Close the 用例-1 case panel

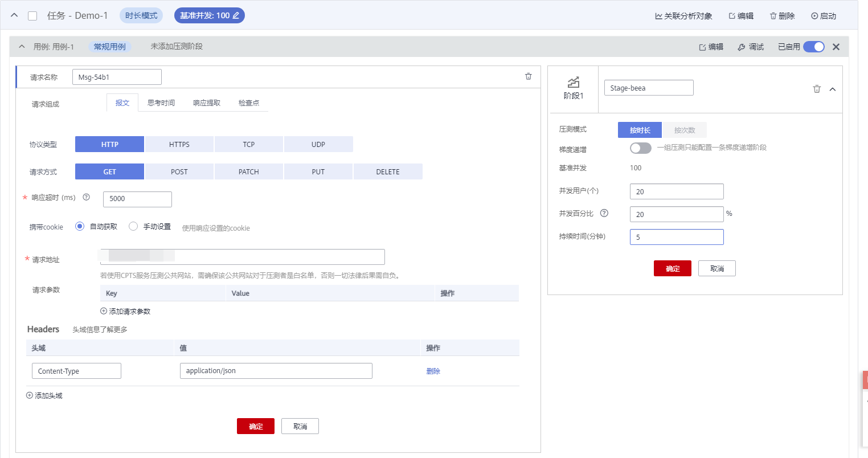coord(836,47)
